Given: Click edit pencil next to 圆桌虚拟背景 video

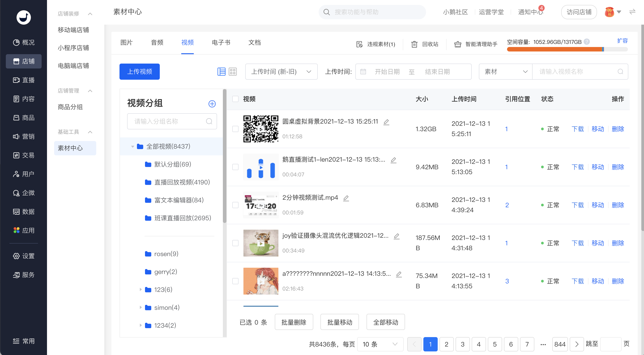Looking at the screenshot, I should pyautogui.click(x=386, y=122).
